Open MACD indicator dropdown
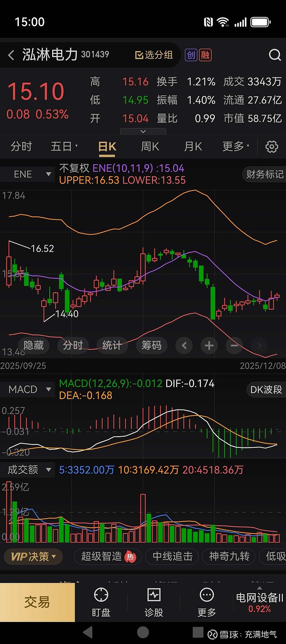 pyautogui.click(x=28, y=389)
